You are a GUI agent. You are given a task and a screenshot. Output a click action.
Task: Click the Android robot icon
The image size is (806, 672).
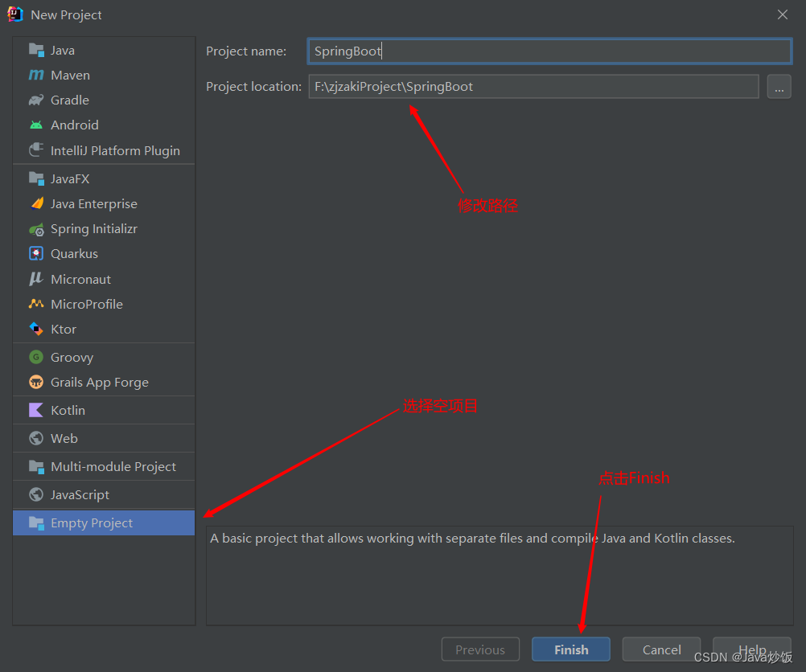pyautogui.click(x=36, y=125)
